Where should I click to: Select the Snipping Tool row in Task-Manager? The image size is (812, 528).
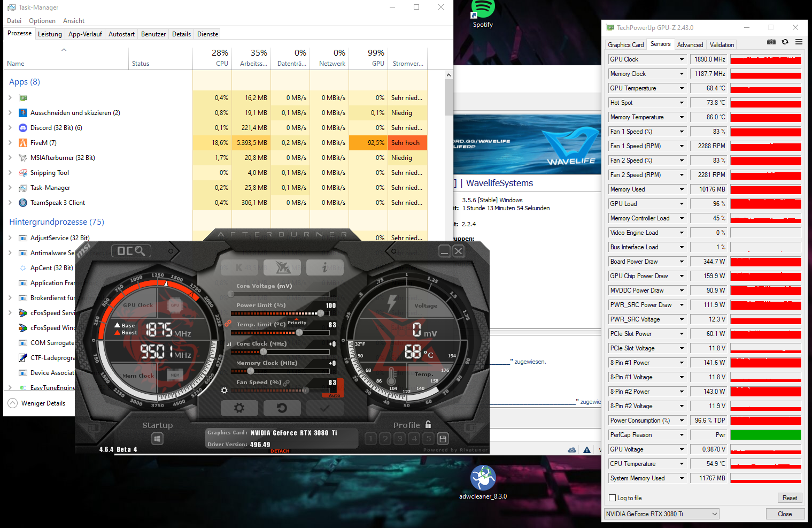tap(215, 173)
